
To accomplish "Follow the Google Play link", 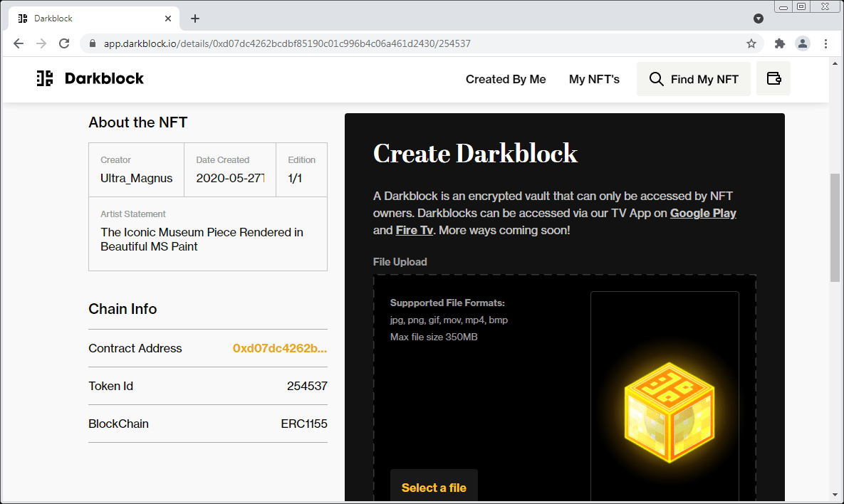I will point(703,213).
